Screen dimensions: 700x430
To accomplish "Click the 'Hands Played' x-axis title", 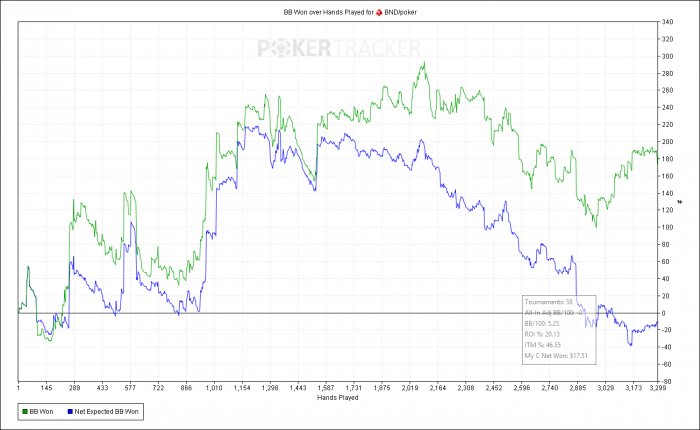I will pyautogui.click(x=338, y=397).
